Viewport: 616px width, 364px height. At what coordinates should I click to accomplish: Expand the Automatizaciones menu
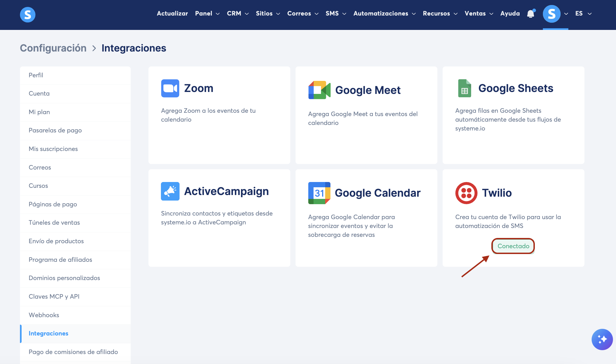click(x=384, y=14)
